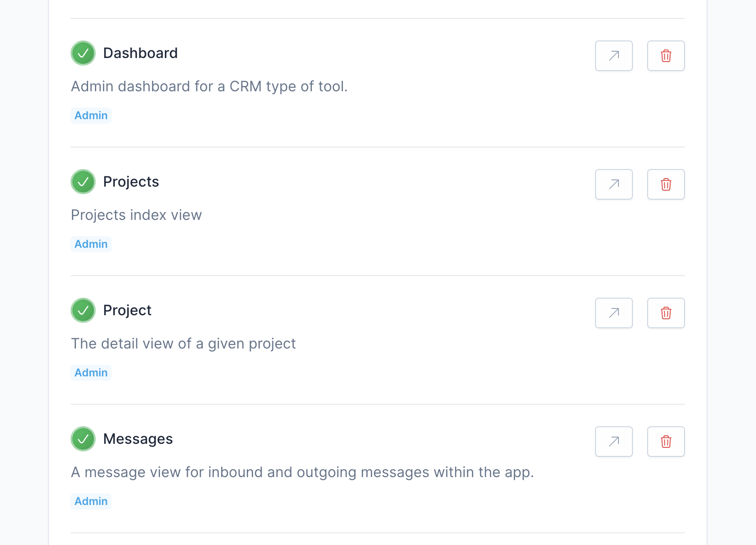Screen dimensions: 756x545
Task: Delete the Project entry with trash icon
Action: (x=666, y=313)
